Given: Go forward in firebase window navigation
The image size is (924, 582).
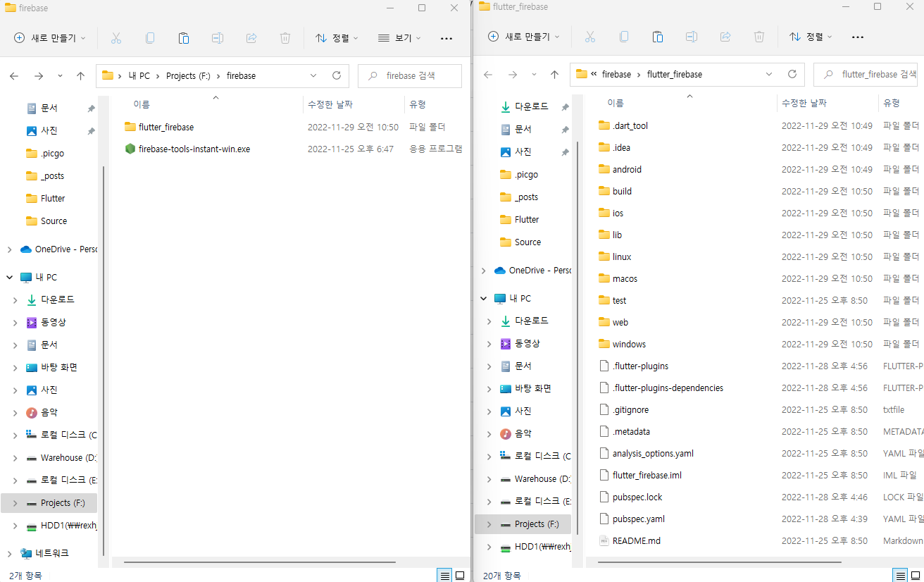Looking at the screenshot, I should pyautogui.click(x=39, y=75).
